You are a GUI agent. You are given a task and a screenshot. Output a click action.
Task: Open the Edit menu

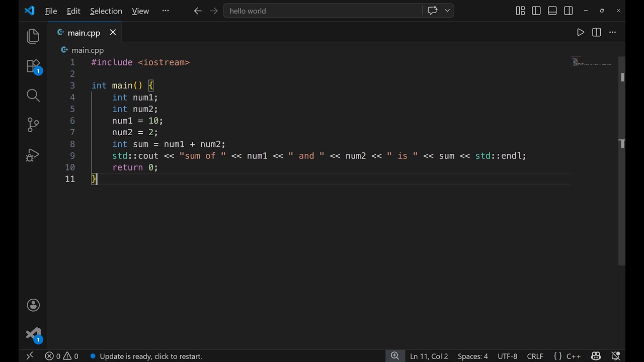click(x=73, y=11)
